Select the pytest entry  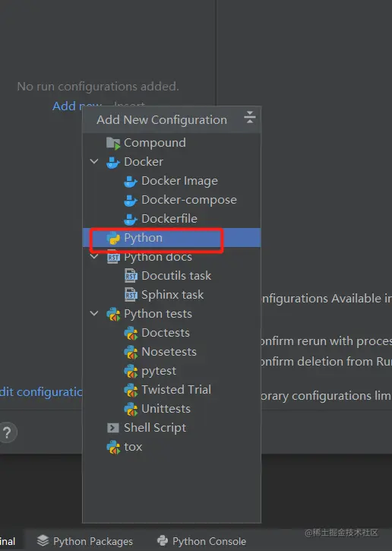point(172,371)
